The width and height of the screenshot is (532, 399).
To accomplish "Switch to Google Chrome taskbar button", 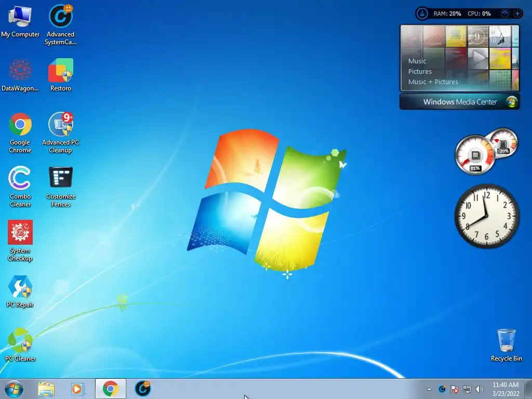I will 110,389.
